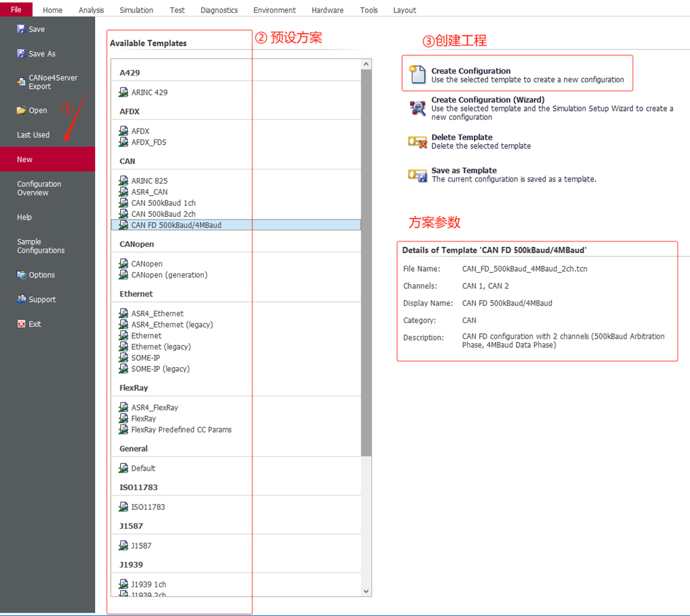Viewport: 690px width, 616px height.
Task: Select the ASR4_Ethernet template
Action: coord(236,313)
